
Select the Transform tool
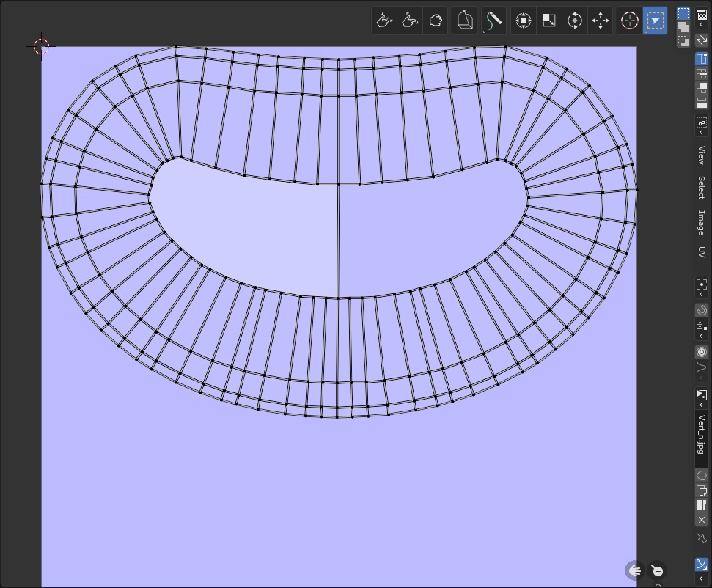[x=524, y=21]
